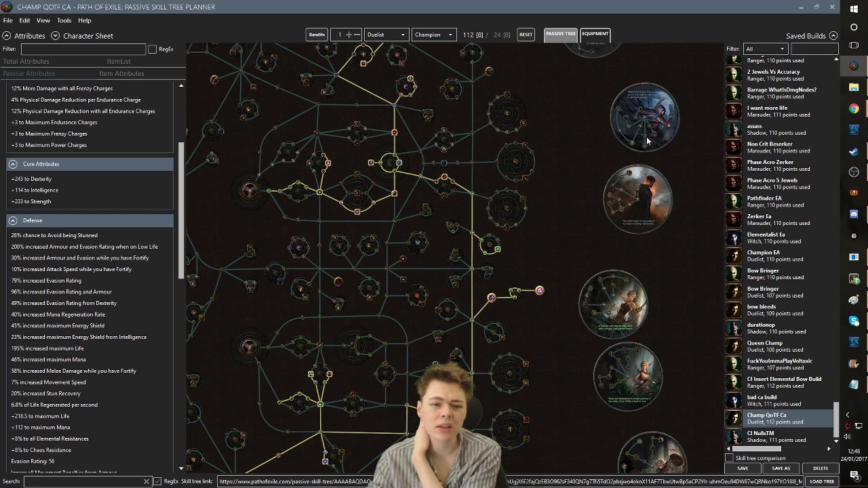868x488 pixels.
Task: Collapse the Defense section
Action: coord(13,220)
